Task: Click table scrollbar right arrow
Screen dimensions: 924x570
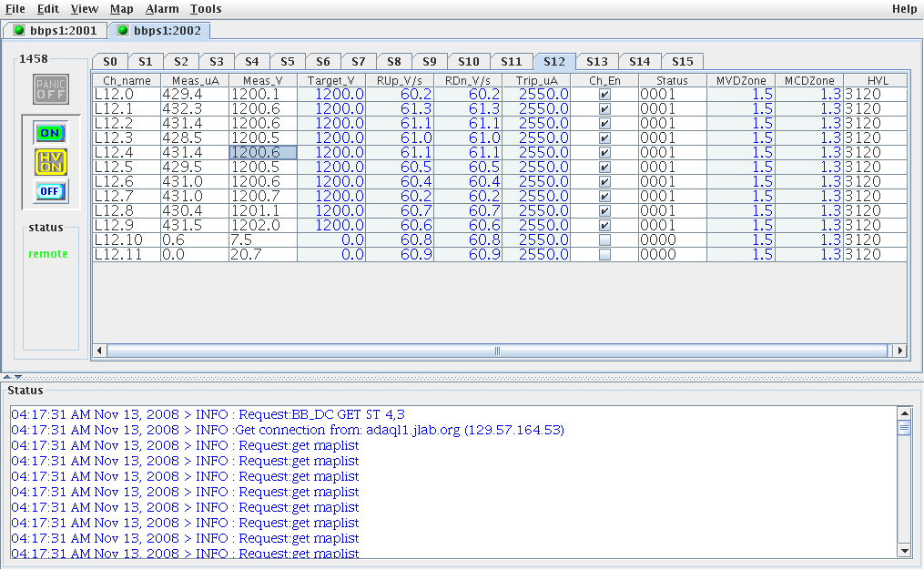Action: pyautogui.click(x=899, y=351)
